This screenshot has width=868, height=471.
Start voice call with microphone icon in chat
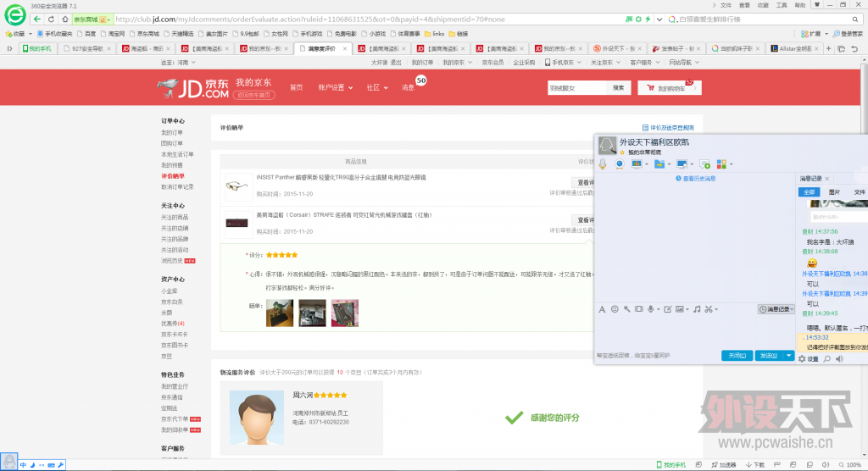[603, 163]
